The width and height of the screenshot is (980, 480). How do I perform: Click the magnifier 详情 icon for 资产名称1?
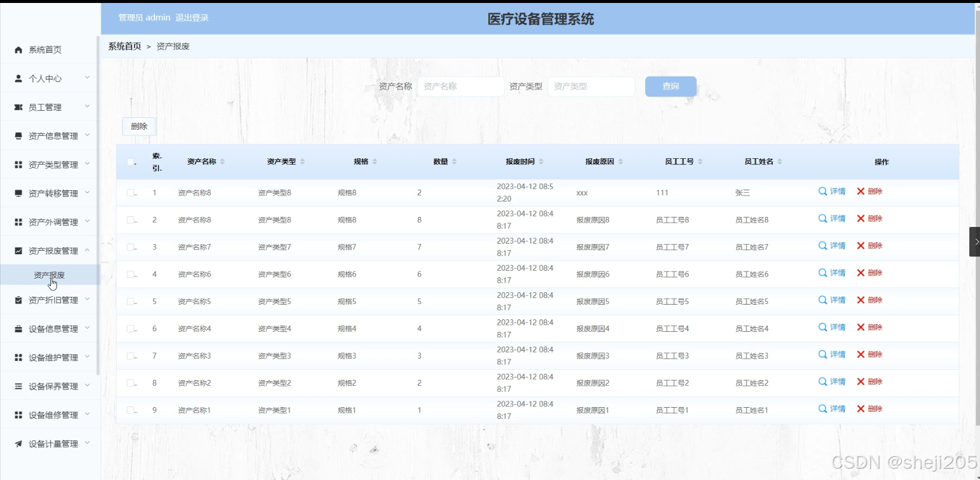822,409
